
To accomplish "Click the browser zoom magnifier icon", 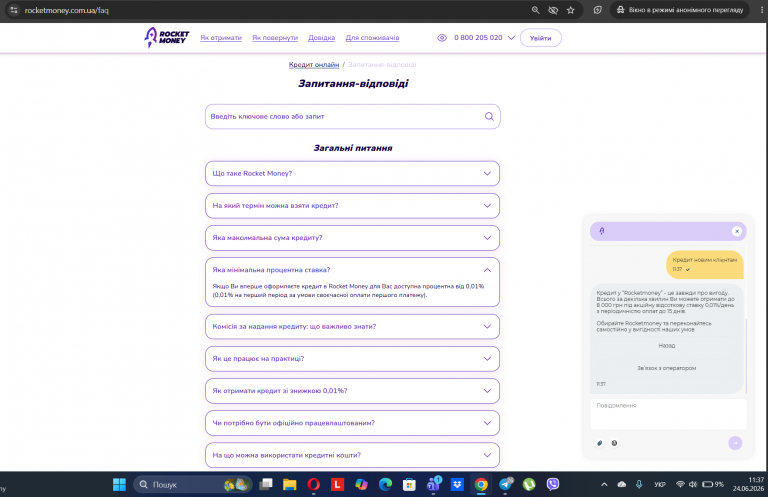I will [535, 10].
